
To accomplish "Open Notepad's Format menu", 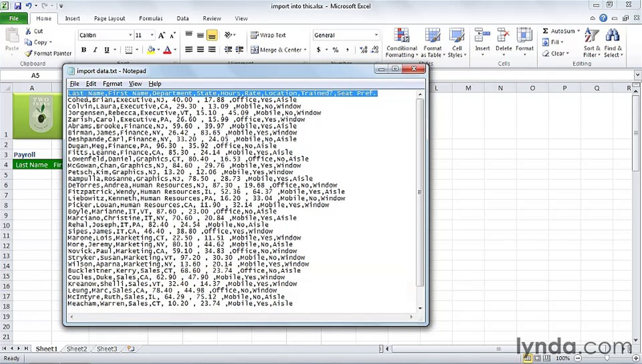I will (x=112, y=84).
